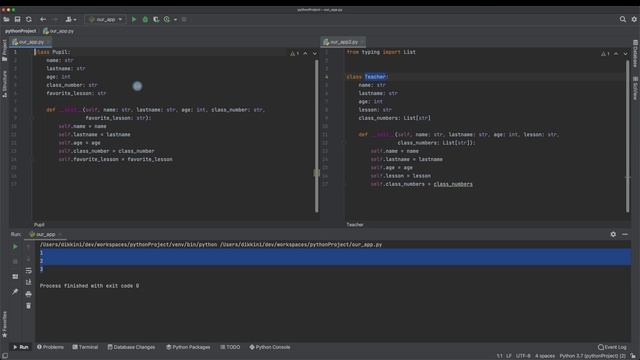Click the stop icon in Run panel

pos(15,261)
